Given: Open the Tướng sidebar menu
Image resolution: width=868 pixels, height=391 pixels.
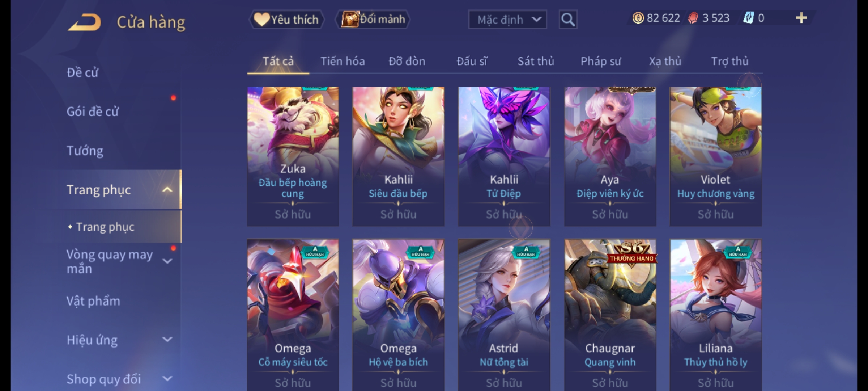Looking at the screenshot, I should 85,151.
